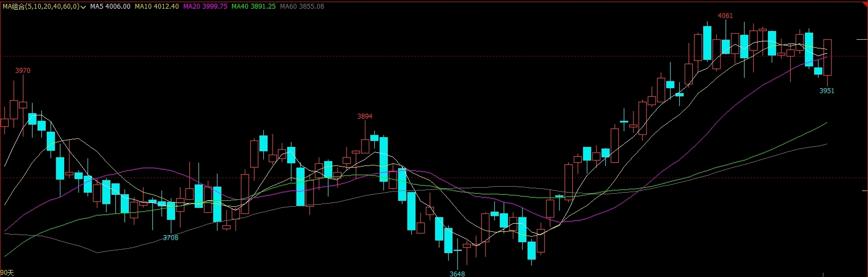Click the 90天 period label
Screen dimensions: 868x277
(7, 273)
